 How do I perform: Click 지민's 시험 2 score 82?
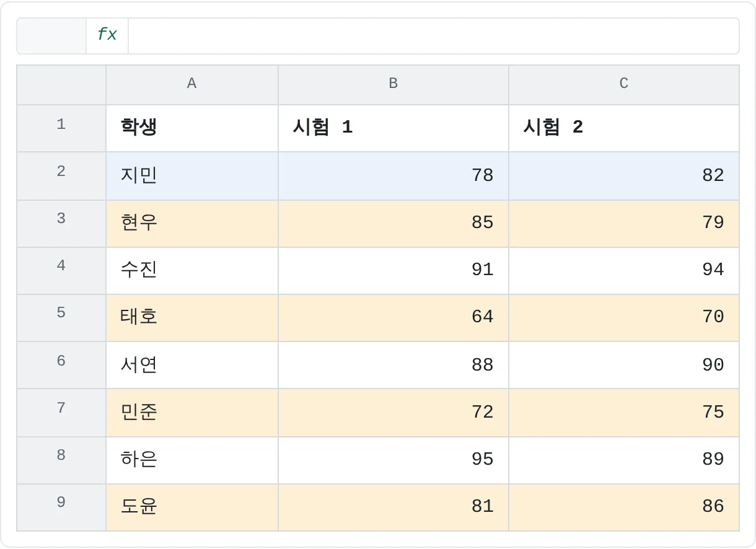624,176
